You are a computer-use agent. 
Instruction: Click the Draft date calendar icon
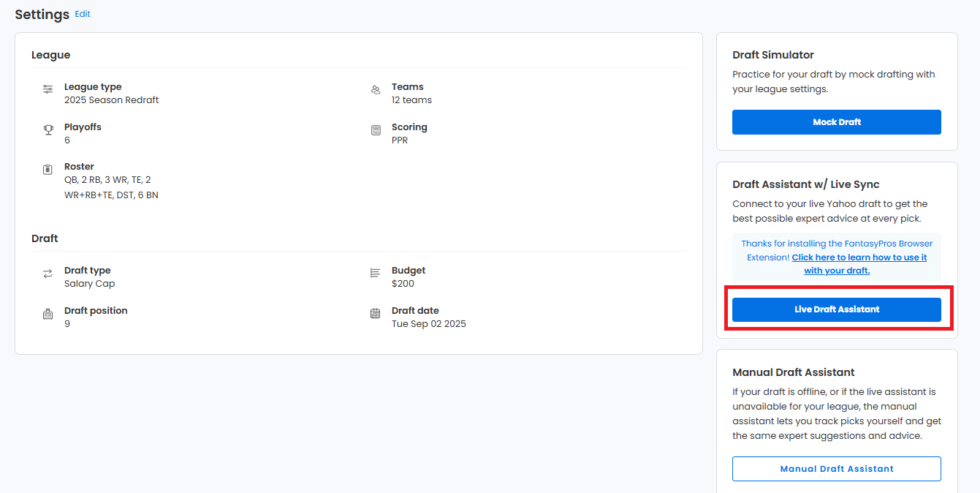pyautogui.click(x=376, y=314)
